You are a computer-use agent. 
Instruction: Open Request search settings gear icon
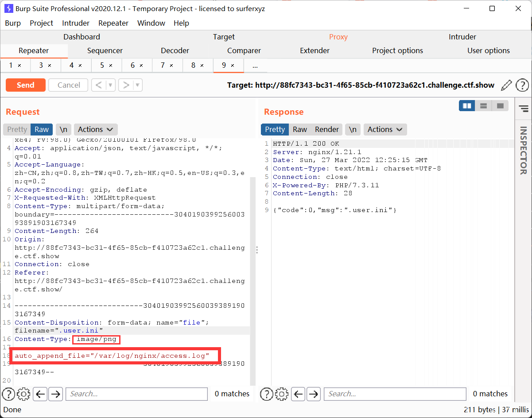(x=23, y=394)
